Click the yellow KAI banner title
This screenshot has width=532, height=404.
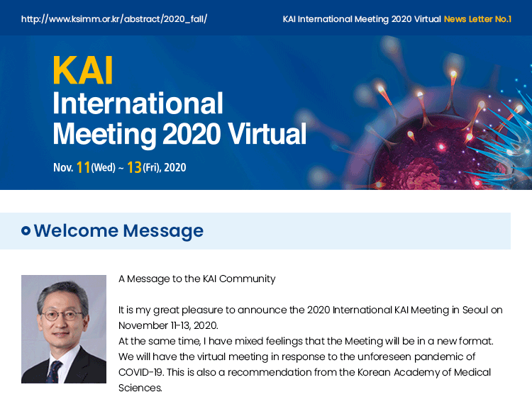[x=83, y=70]
